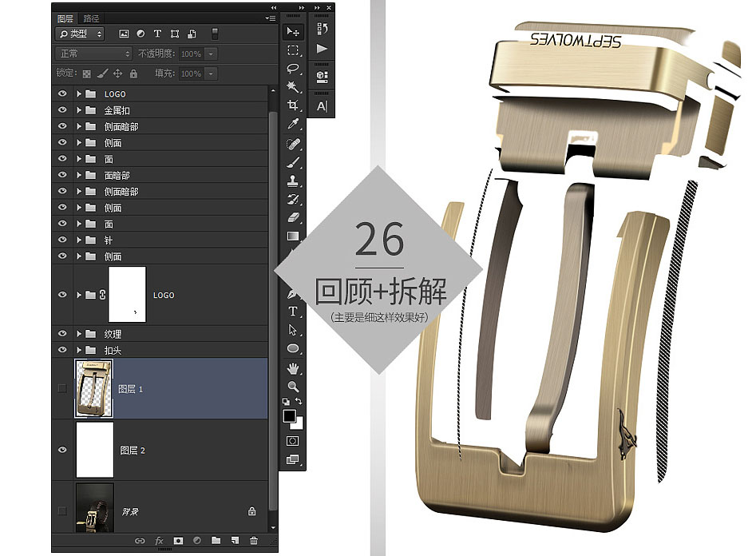This screenshot has width=756, height=556.
Task: Hide the 金属扣 group
Action: [62, 110]
